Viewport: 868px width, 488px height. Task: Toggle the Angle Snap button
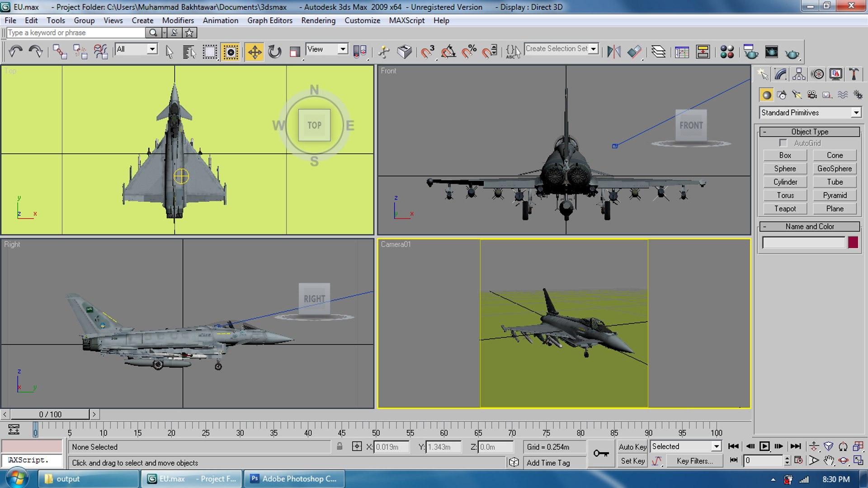coord(448,52)
